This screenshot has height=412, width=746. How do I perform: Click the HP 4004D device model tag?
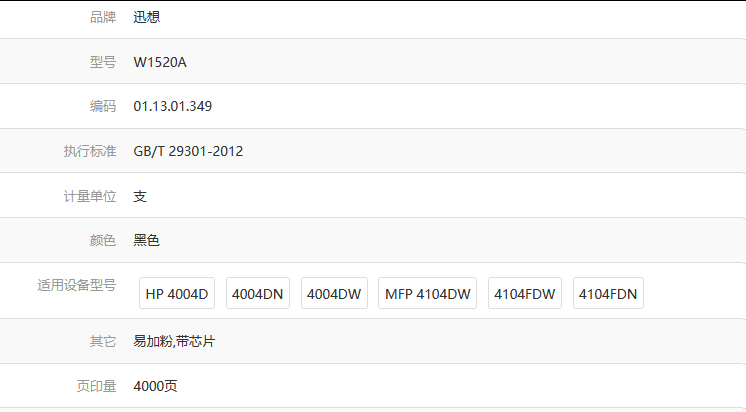pyautogui.click(x=177, y=294)
